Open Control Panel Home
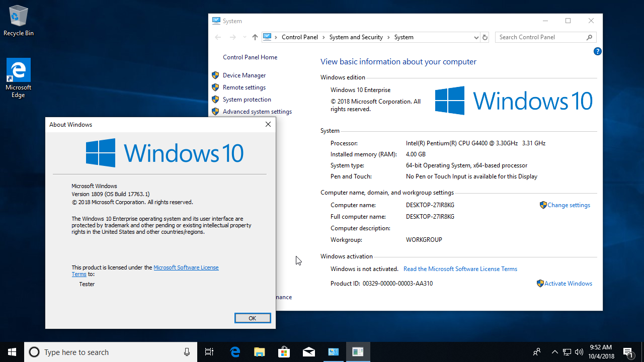The image size is (644, 362). pyautogui.click(x=250, y=57)
